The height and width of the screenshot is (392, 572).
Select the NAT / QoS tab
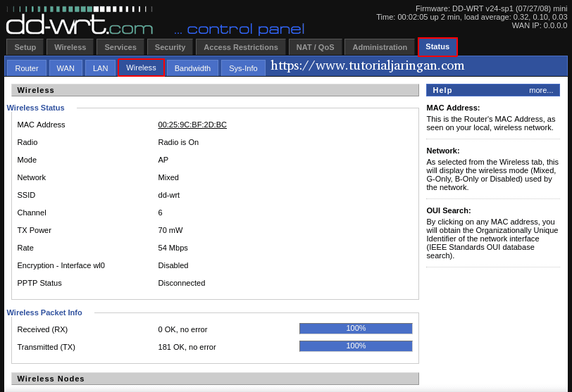315,47
